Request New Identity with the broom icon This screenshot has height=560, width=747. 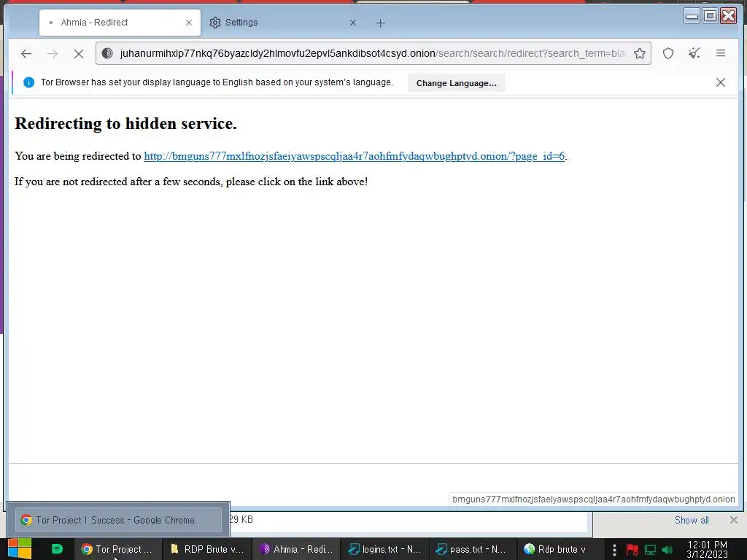[x=694, y=53]
